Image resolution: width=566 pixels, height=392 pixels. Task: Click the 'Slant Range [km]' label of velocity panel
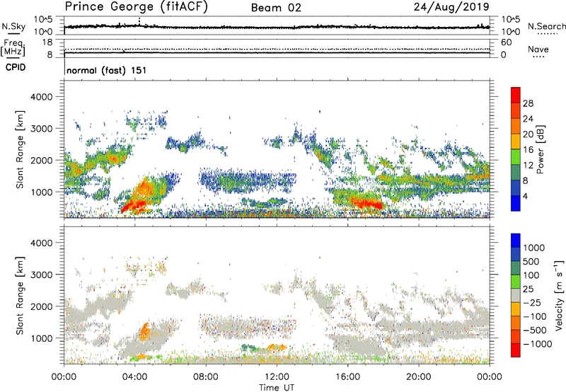tap(20, 295)
